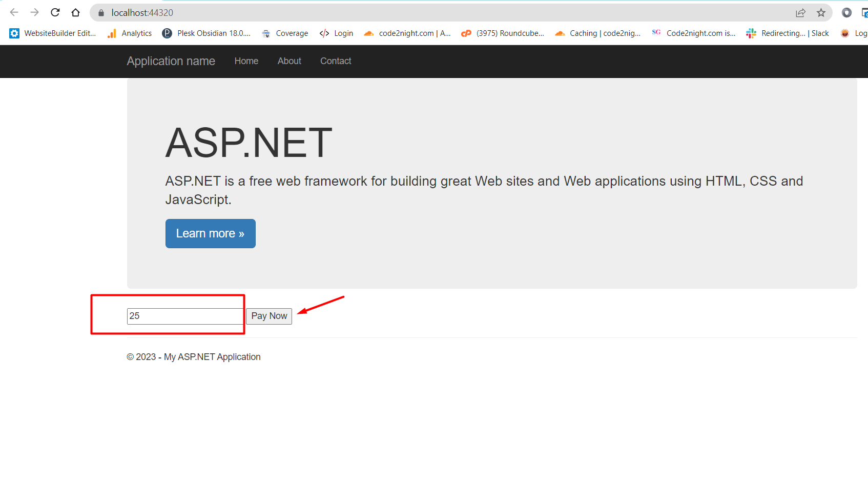
Task: Open the Analytics bookmark
Action: point(130,33)
